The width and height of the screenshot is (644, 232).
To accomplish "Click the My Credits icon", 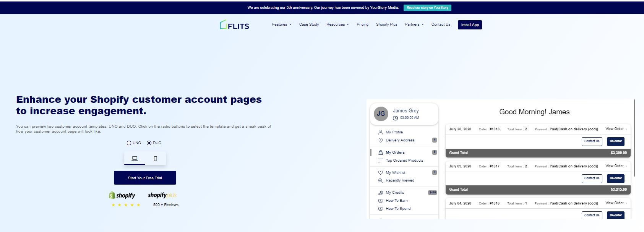I will click(x=380, y=193).
